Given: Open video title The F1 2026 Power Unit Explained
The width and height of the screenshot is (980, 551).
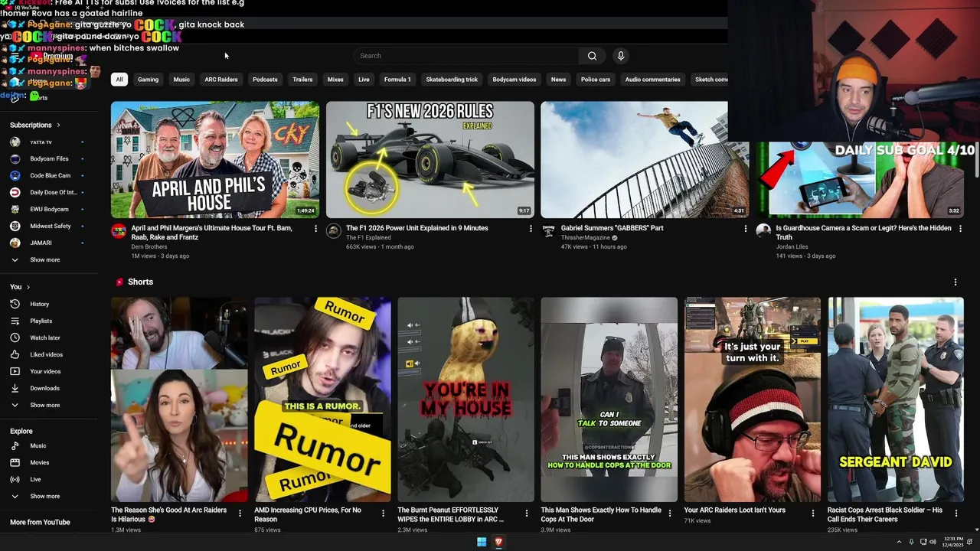Looking at the screenshot, I should click(417, 228).
